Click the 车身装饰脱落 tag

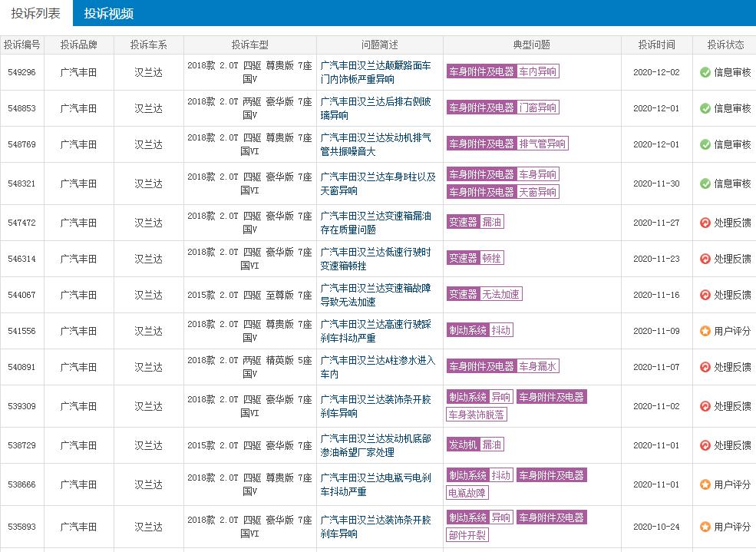477,415
